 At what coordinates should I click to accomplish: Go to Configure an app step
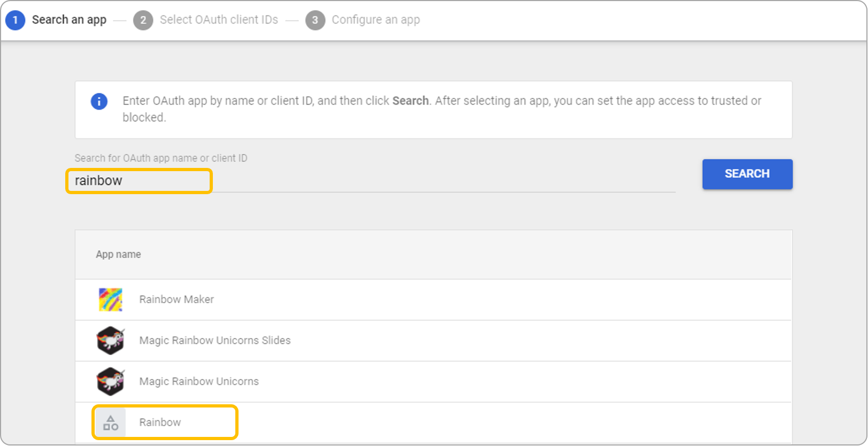pos(375,20)
